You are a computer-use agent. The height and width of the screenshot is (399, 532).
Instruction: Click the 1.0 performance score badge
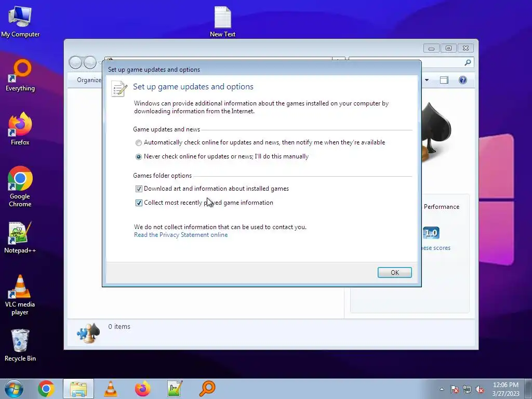coord(431,233)
